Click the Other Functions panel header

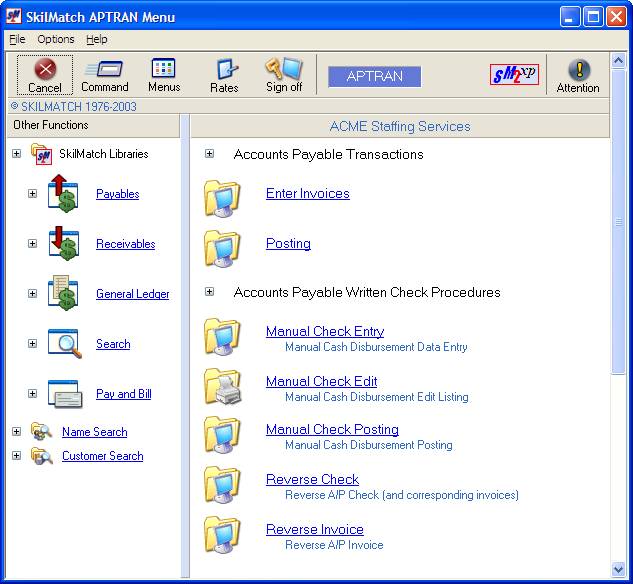(x=93, y=125)
